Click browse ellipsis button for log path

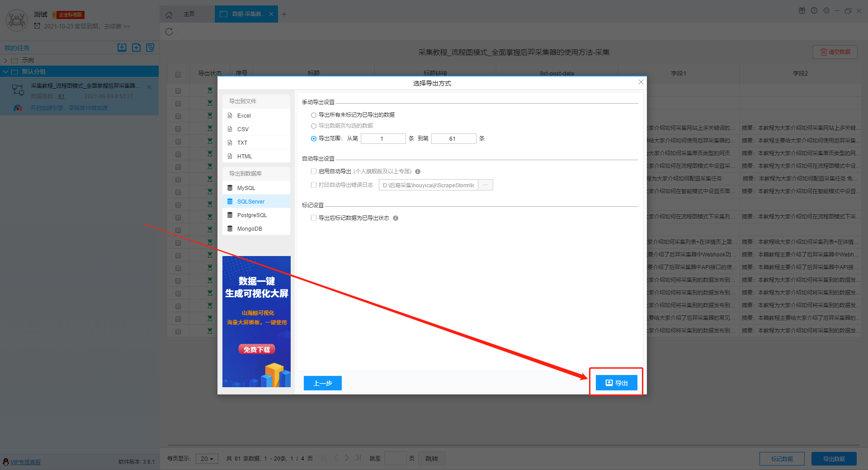tap(486, 185)
